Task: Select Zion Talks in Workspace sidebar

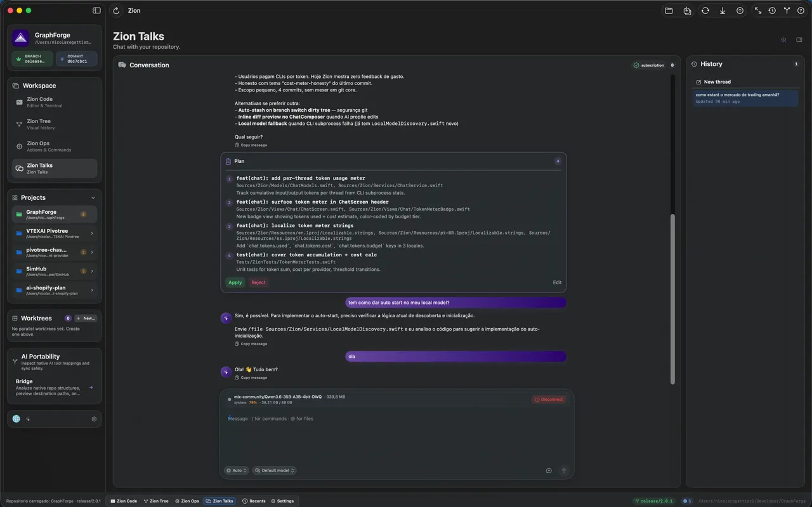Action: pos(55,168)
